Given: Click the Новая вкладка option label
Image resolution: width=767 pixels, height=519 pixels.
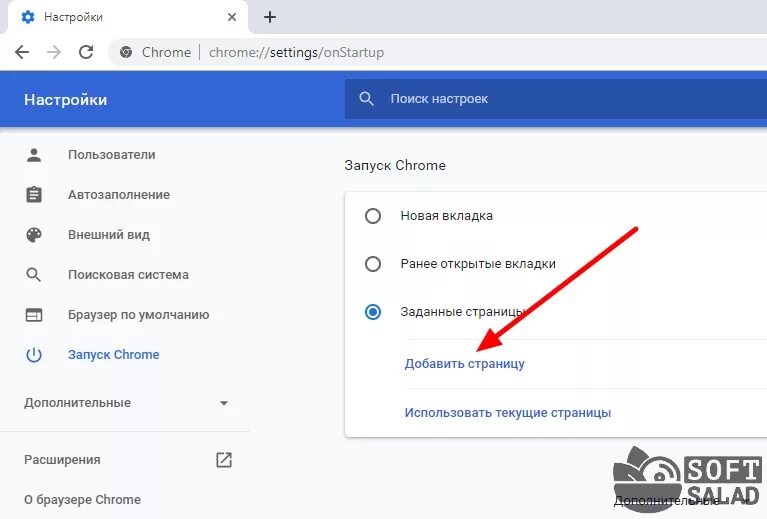Looking at the screenshot, I should coord(447,216).
